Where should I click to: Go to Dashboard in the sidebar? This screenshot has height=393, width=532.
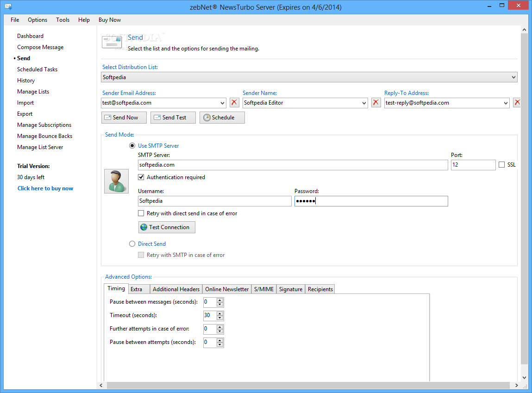point(30,36)
